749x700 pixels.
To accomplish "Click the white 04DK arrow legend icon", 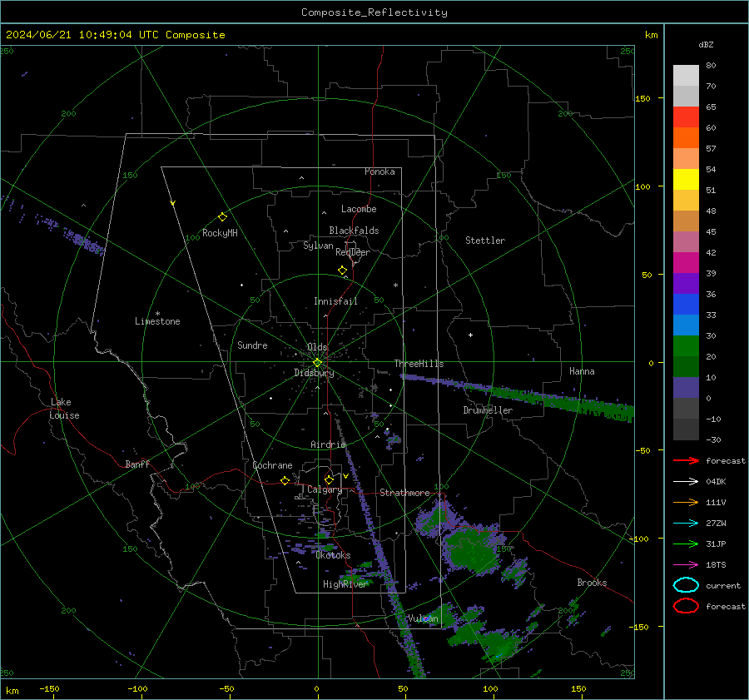I will (x=686, y=481).
